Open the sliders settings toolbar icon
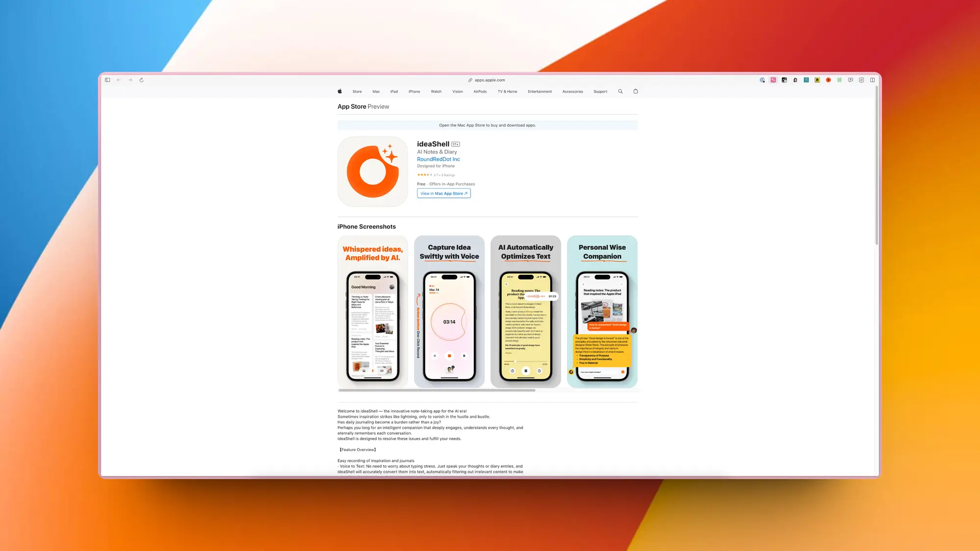Viewport: 980px width, 551px height. 861,80
